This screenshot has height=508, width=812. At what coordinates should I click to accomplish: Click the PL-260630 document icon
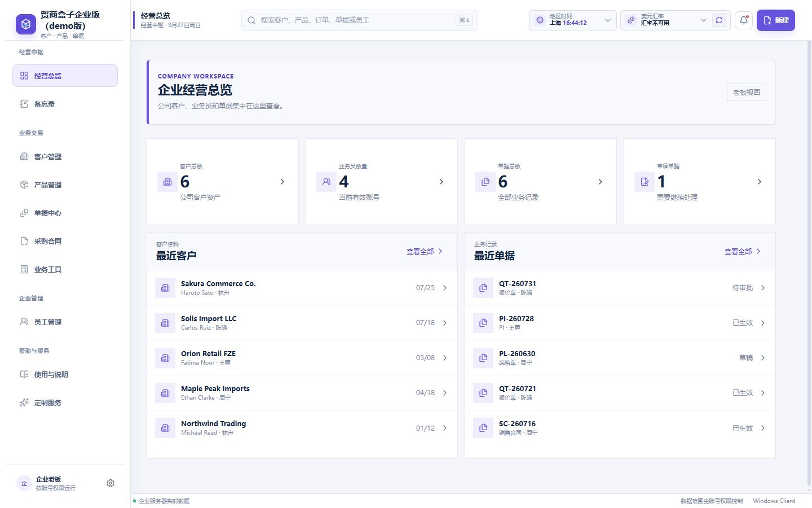[x=483, y=358]
